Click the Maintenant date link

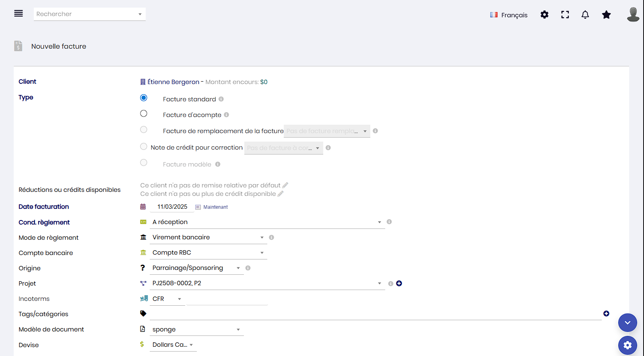[x=215, y=207]
